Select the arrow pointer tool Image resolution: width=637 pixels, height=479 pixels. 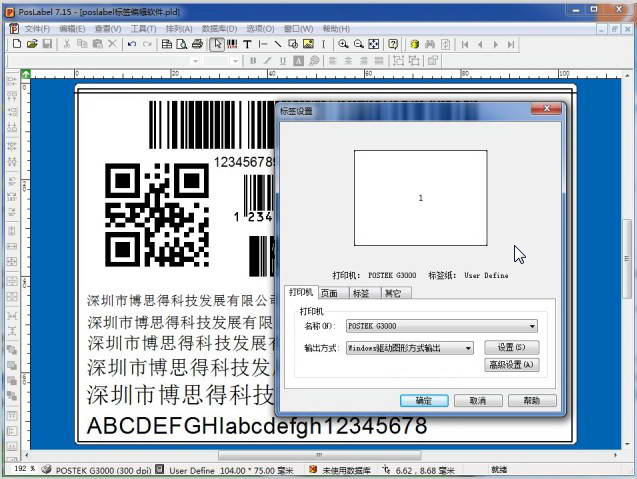[x=217, y=44]
